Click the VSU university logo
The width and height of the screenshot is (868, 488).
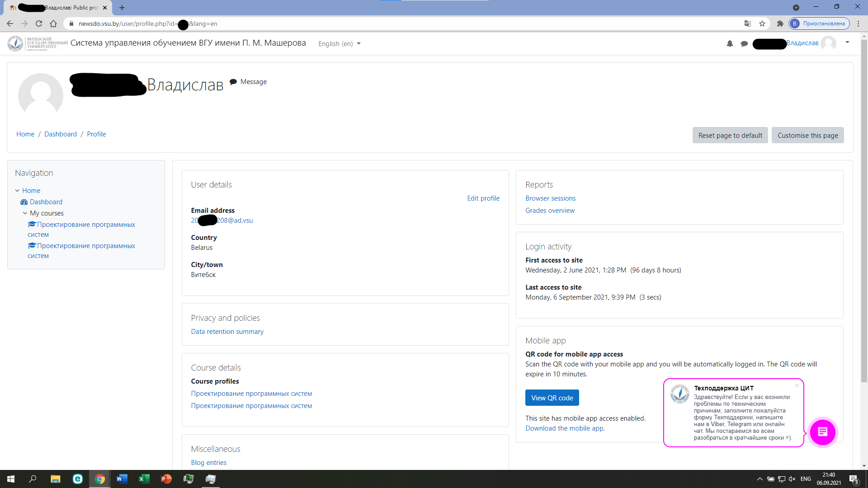(x=15, y=43)
